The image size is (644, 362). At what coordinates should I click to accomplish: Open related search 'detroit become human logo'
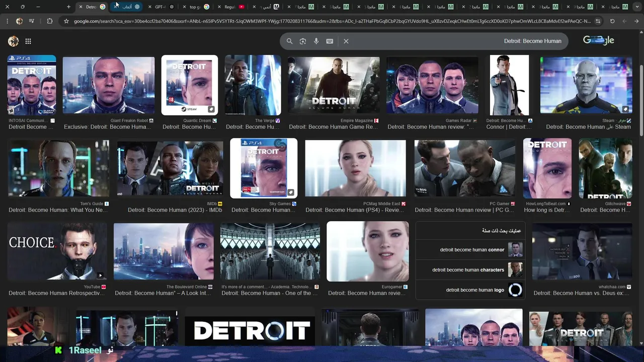click(470, 290)
